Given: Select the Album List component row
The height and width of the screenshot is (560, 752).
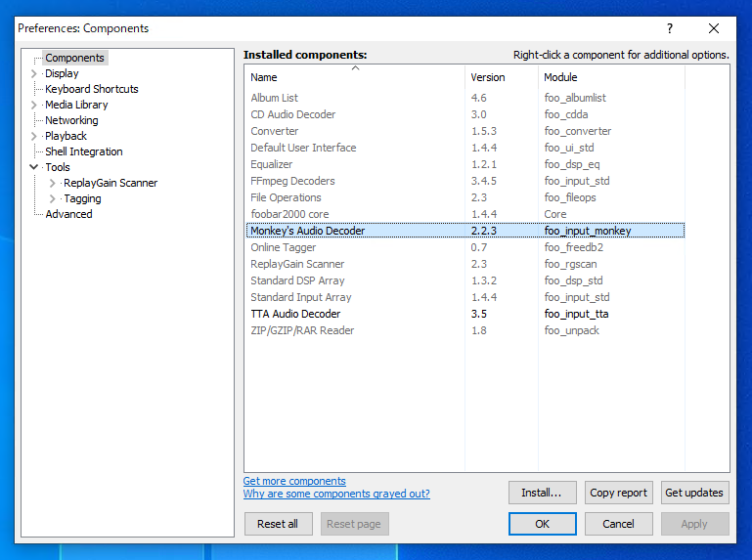Looking at the screenshot, I should (x=464, y=98).
